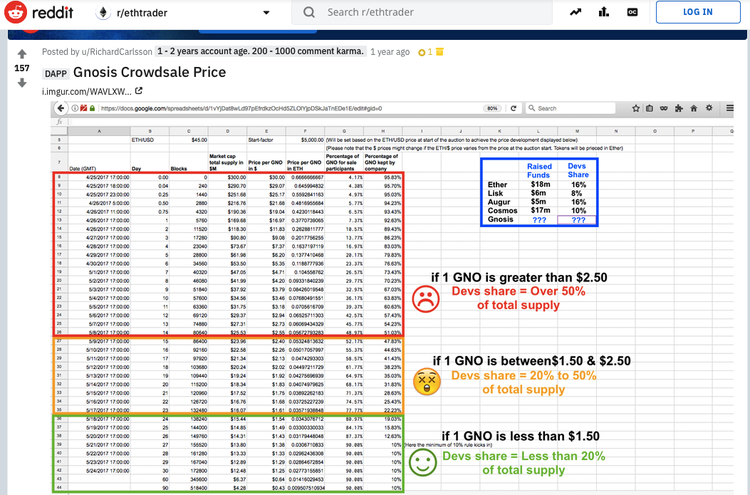Open u/RichardCarlsson user profile
The height and width of the screenshot is (495, 750).
115,52
